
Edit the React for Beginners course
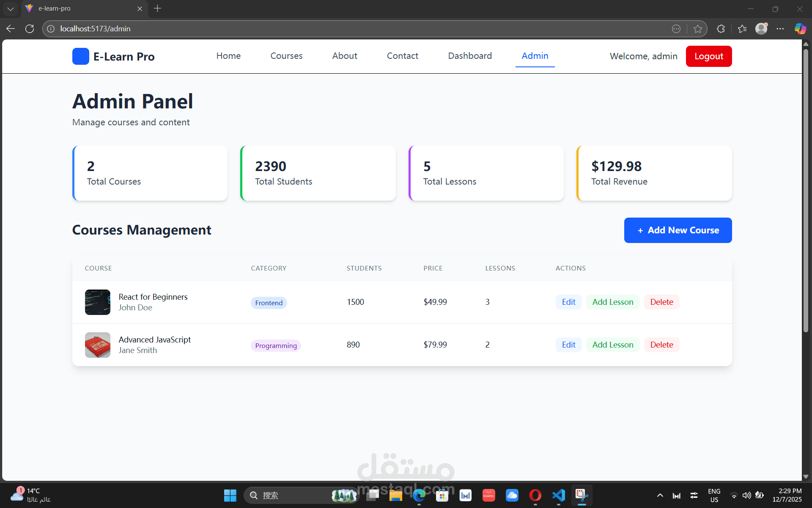568,302
